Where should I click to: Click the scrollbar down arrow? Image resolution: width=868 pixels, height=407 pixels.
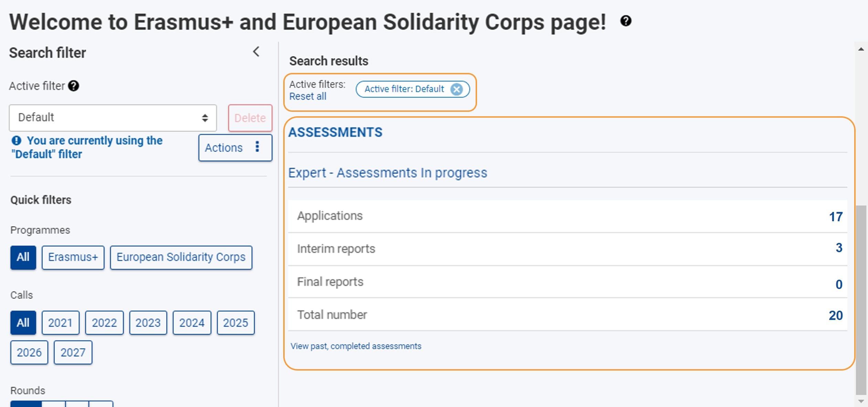point(861,401)
